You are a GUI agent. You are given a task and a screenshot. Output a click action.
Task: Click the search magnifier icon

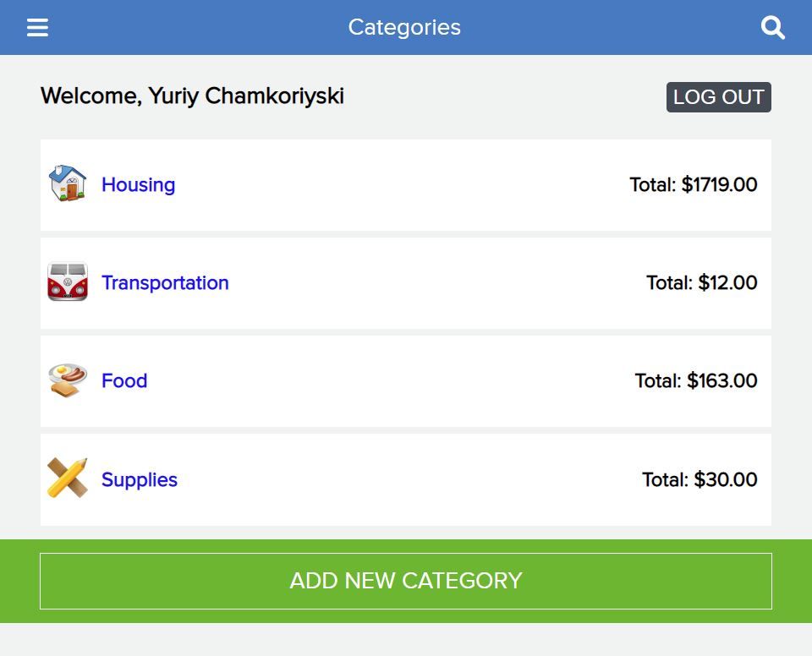coord(773,28)
